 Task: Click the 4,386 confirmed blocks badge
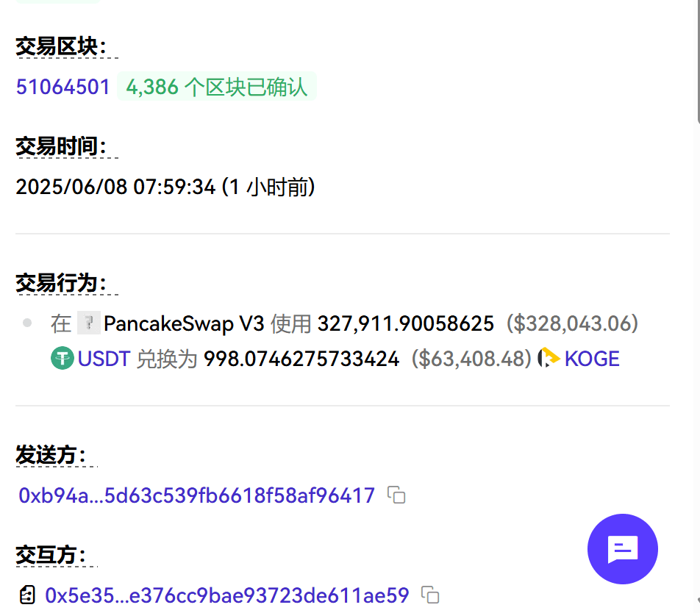click(216, 87)
